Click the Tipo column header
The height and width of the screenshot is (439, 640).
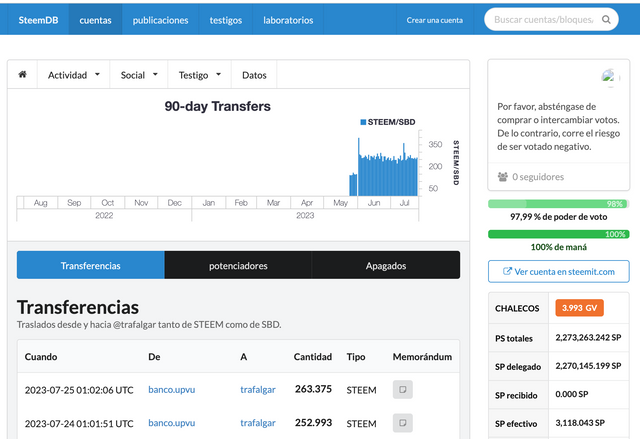tap(356, 357)
